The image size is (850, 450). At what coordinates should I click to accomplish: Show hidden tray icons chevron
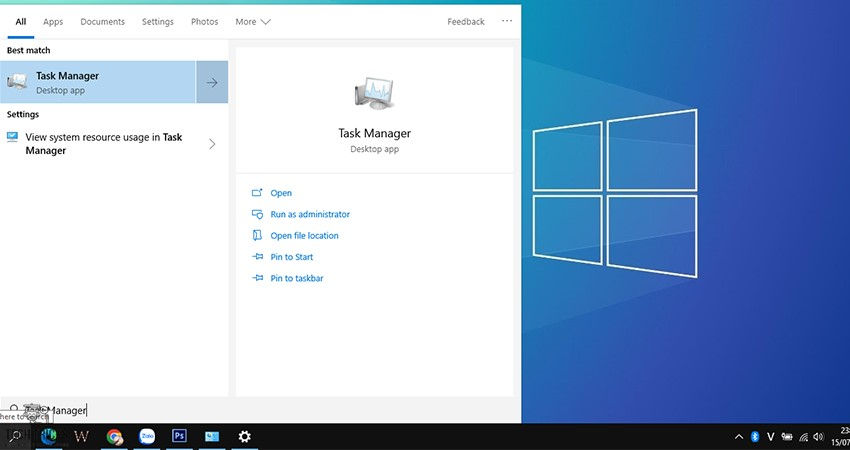click(738, 437)
